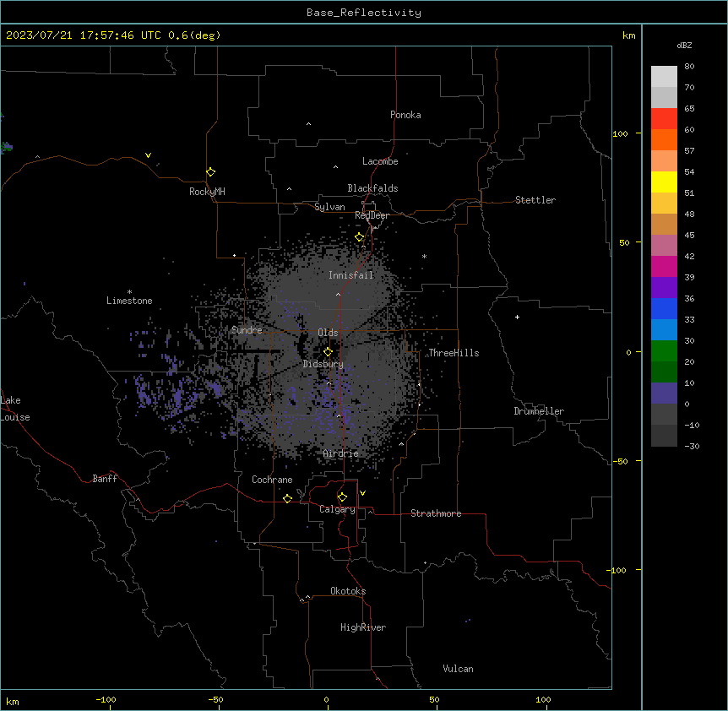This screenshot has width=728, height=711.
Task: Click the yellow km label at top right
Action: 628,35
